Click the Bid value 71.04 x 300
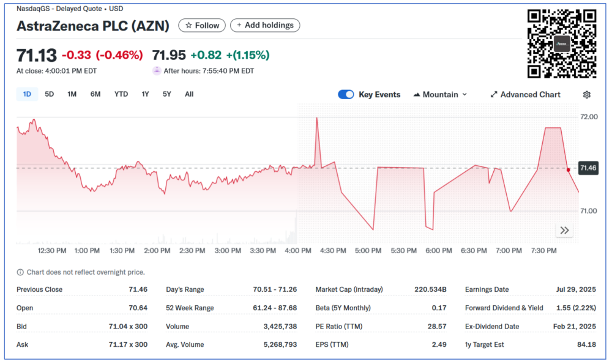 pyautogui.click(x=128, y=326)
